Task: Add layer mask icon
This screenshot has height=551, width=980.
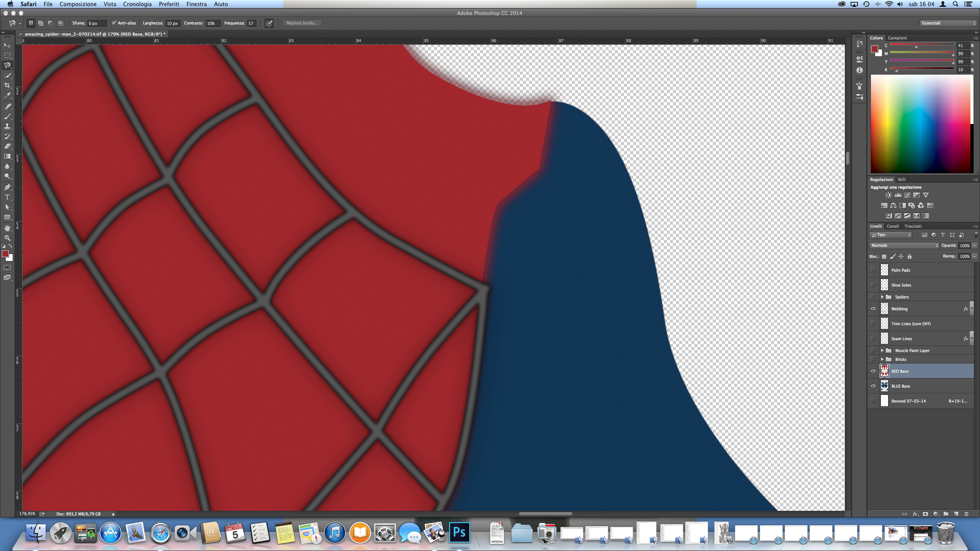Action: (x=926, y=514)
